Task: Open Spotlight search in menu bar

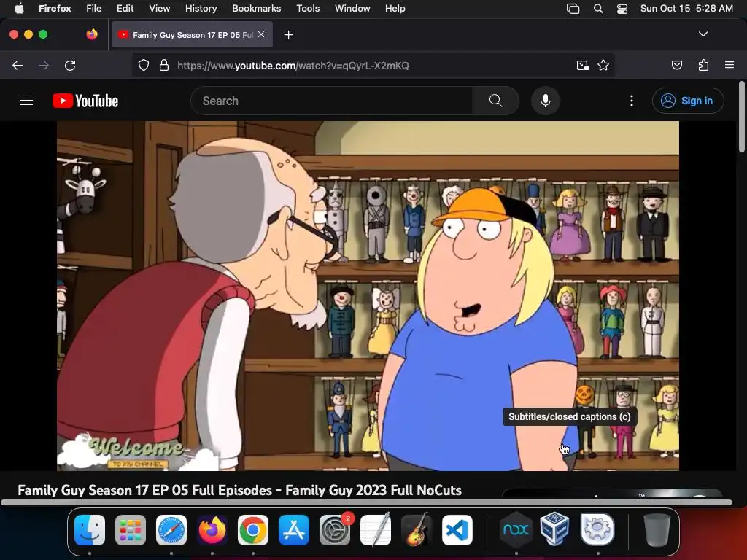Action: [598, 8]
